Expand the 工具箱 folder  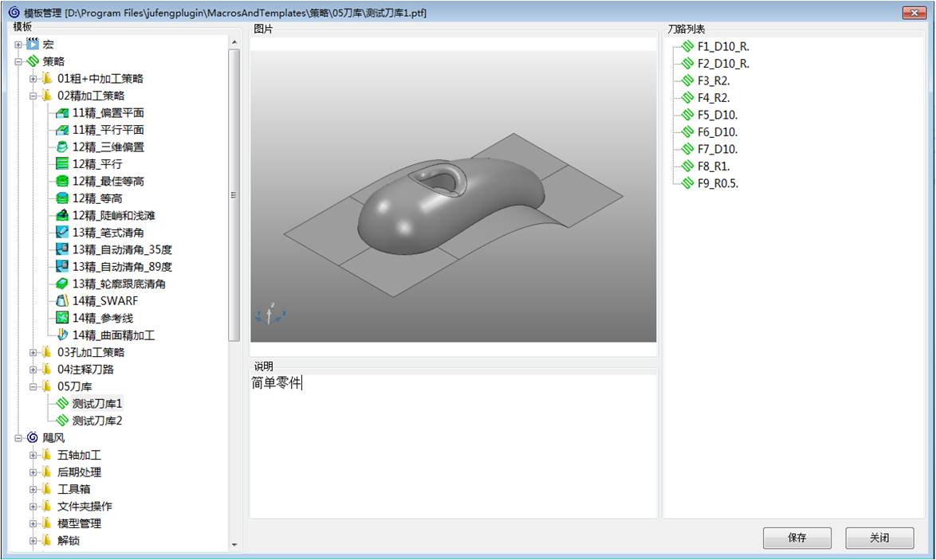pyautogui.click(x=33, y=490)
